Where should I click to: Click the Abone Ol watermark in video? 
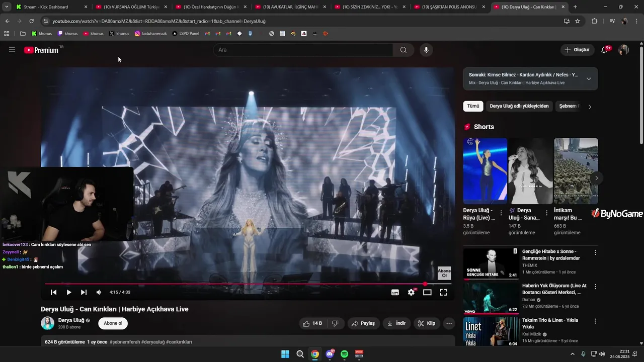[x=444, y=273]
